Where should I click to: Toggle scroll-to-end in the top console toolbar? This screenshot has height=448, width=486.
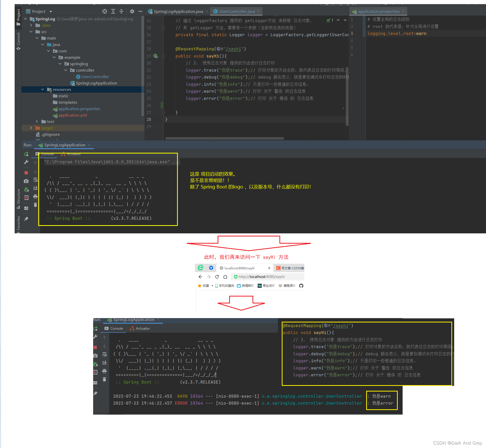pos(35,188)
